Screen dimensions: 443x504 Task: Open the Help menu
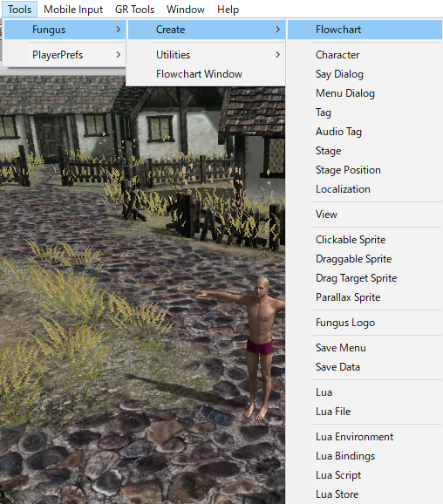[x=228, y=10]
